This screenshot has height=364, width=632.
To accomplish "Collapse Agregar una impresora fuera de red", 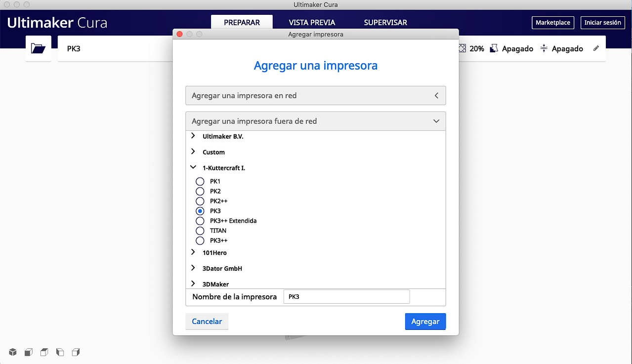I will point(316,121).
